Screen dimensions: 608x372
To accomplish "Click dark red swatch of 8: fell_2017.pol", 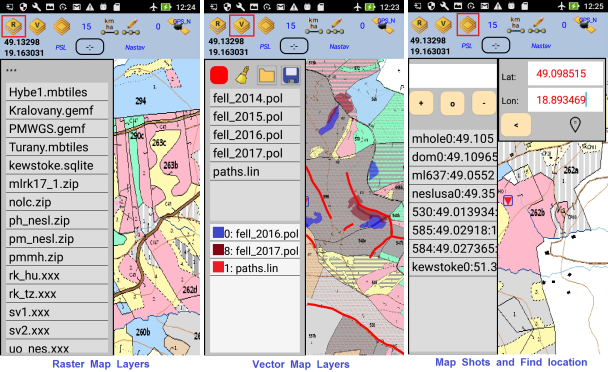I will click(218, 249).
